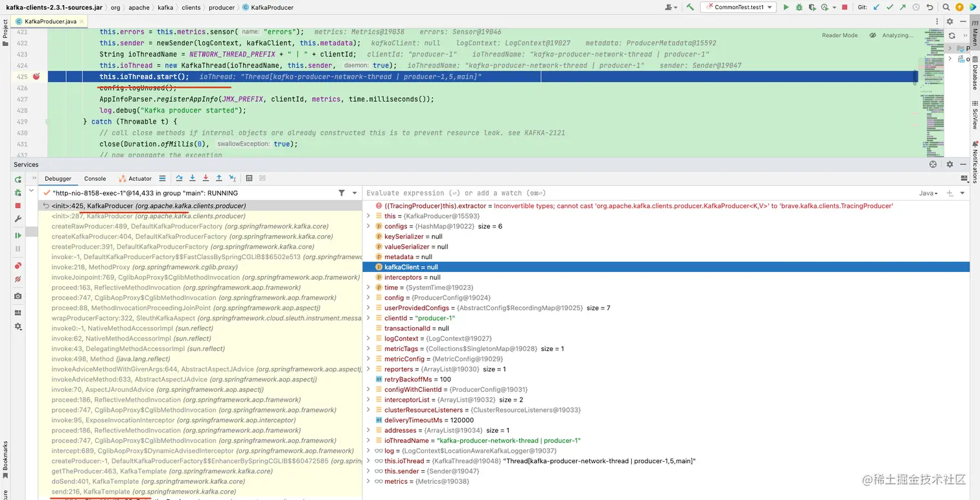Rollback changes with the undo arrow icon
Viewport: 980px width, 500px height.
click(929, 7)
